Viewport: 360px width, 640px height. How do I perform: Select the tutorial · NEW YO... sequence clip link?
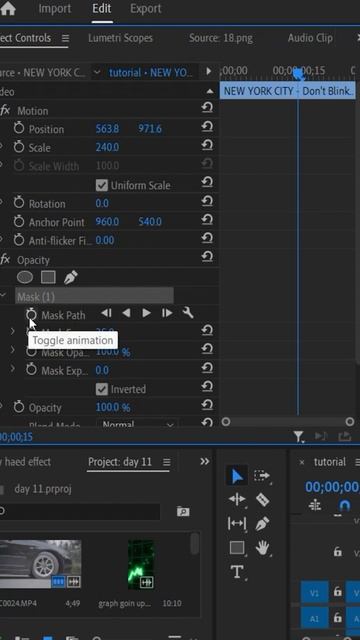tap(151, 73)
